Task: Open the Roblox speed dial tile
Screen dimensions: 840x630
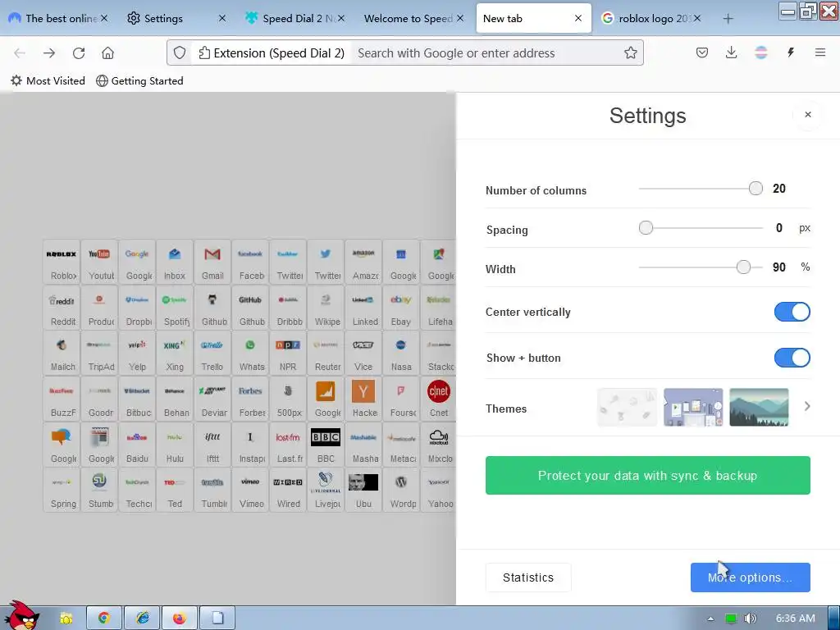Action: click(62, 262)
